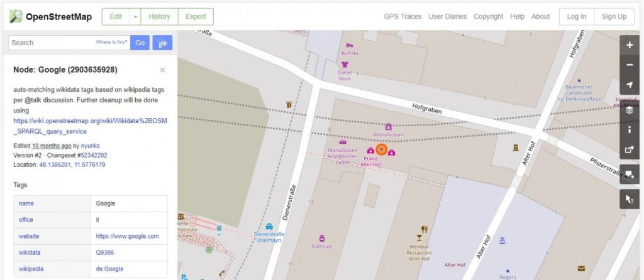Open the map layers panel

click(629, 110)
